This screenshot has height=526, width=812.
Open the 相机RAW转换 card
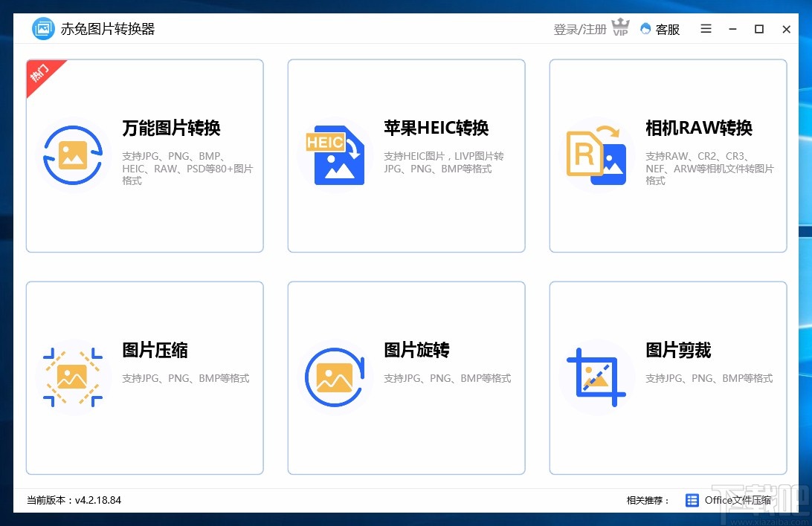point(668,155)
